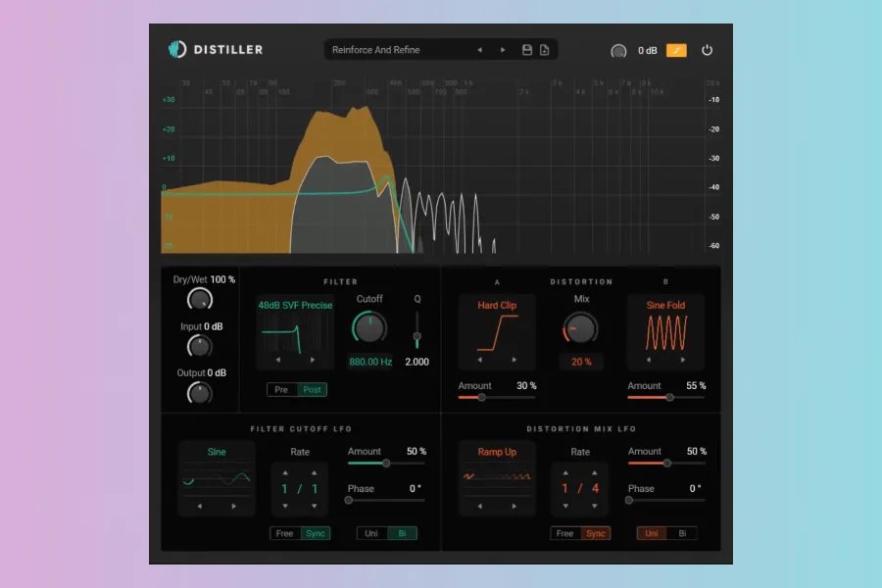Click the Sine Fold Amount slider handle
The height and width of the screenshot is (588, 882).
670,397
